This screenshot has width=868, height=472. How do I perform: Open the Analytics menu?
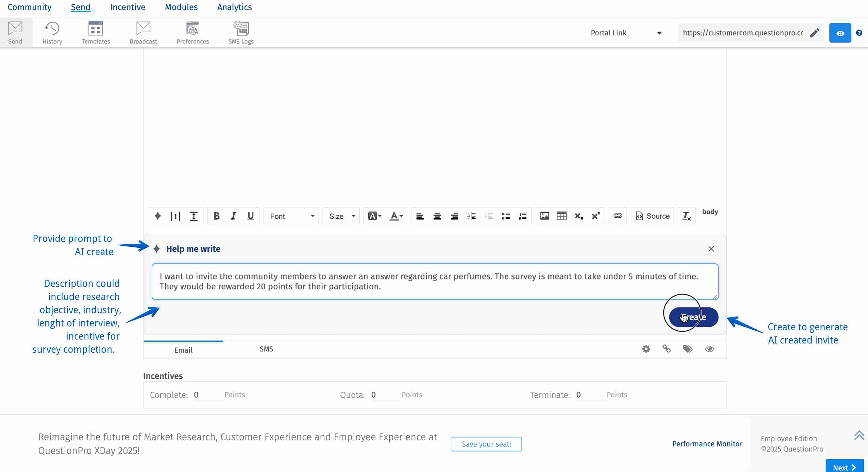(234, 7)
